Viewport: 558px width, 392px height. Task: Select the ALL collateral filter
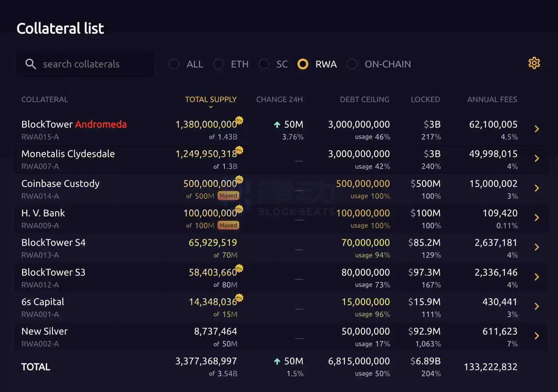(174, 64)
